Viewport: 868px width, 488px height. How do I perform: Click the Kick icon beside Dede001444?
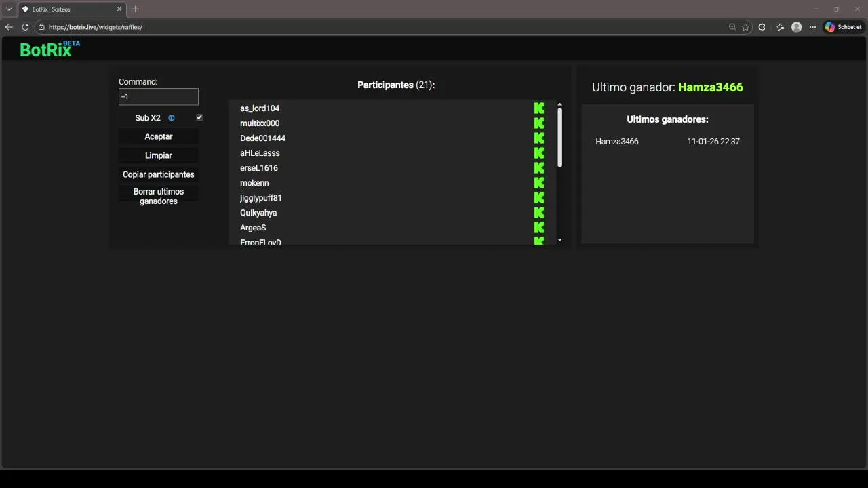(539, 138)
